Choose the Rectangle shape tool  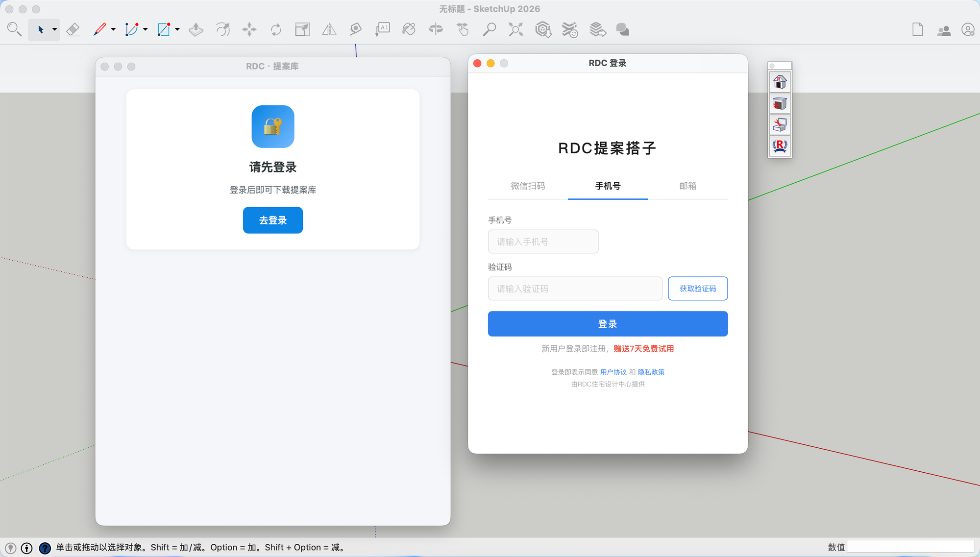[164, 29]
